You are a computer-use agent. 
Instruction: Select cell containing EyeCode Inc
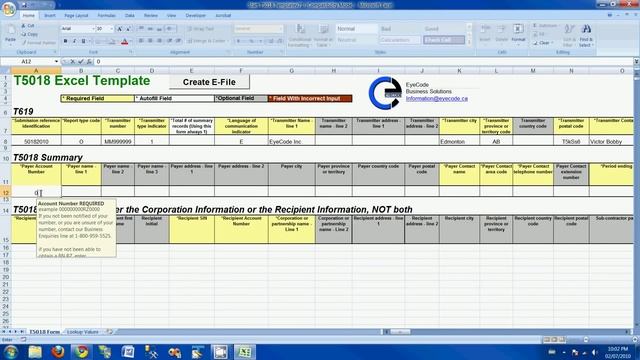pyautogui.click(x=291, y=142)
